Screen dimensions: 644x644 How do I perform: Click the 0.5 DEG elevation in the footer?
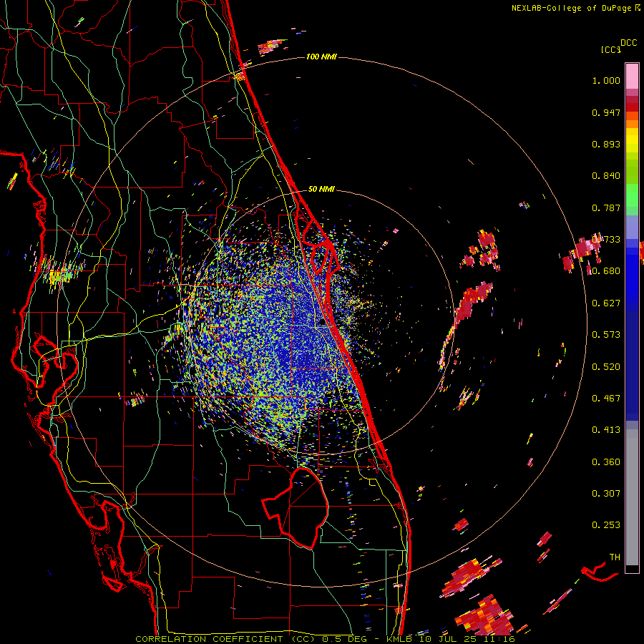345,639
